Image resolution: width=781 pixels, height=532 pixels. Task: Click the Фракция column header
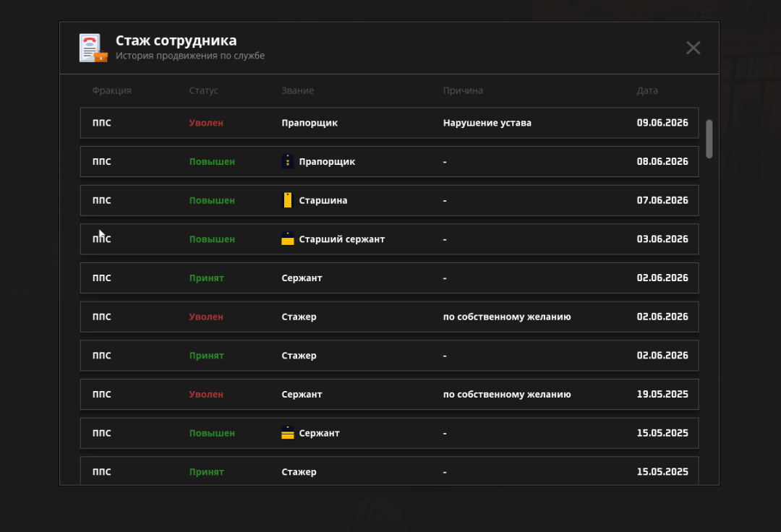[x=111, y=90]
